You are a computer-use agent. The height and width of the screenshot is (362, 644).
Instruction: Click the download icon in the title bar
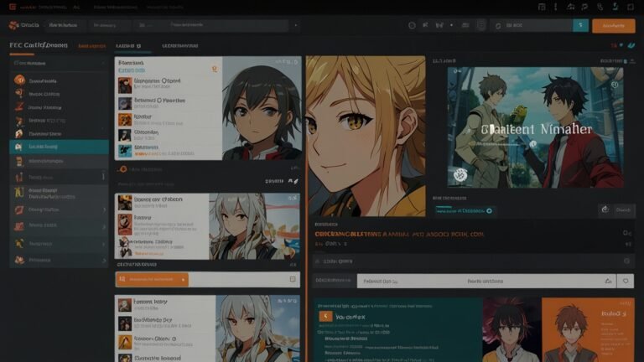615,7
